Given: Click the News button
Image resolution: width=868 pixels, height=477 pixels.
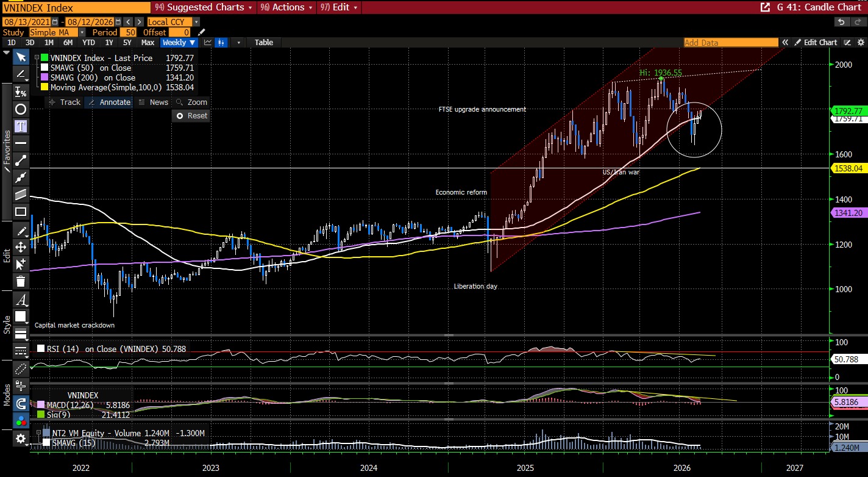Looking at the screenshot, I should pyautogui.click(x=154, y=102).
